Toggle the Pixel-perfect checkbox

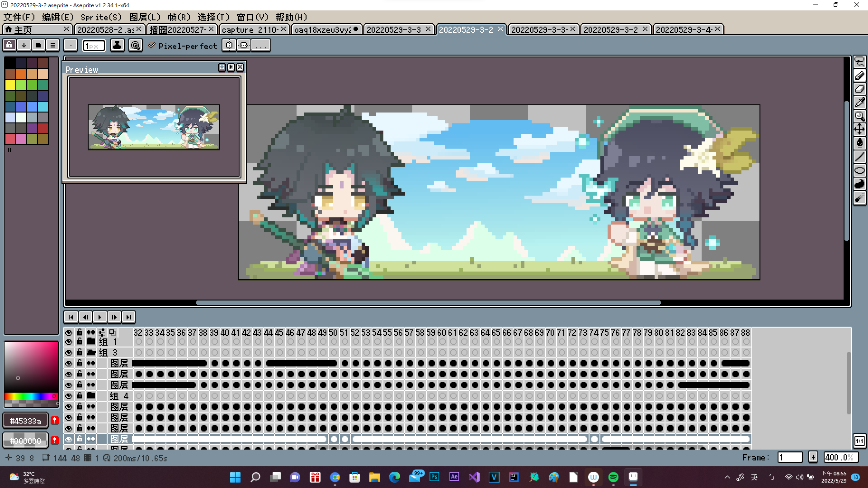152,46
